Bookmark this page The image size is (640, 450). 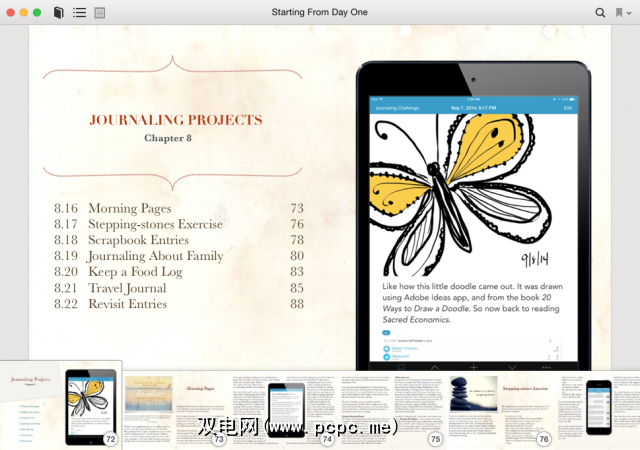(x=619, y=12)
